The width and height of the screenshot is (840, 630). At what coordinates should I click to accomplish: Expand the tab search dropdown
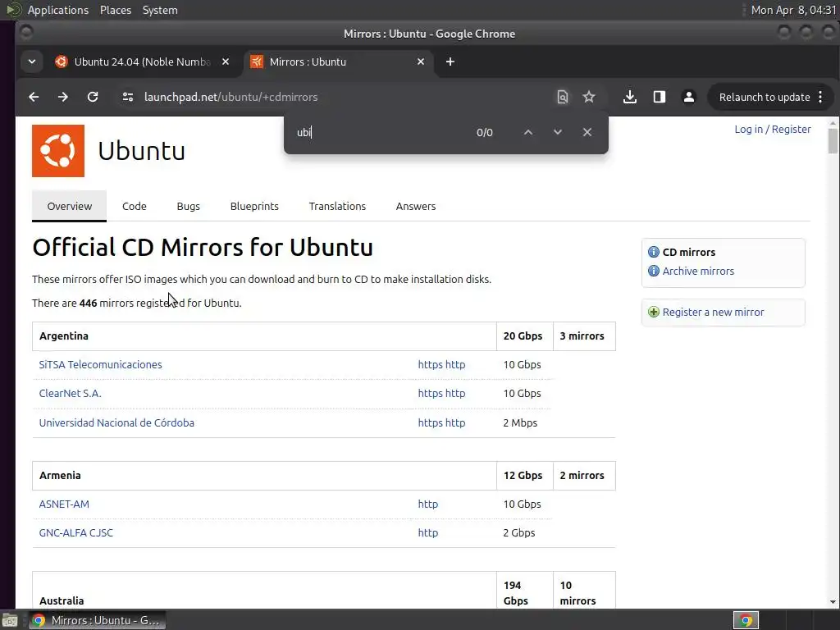pos(32,62)
